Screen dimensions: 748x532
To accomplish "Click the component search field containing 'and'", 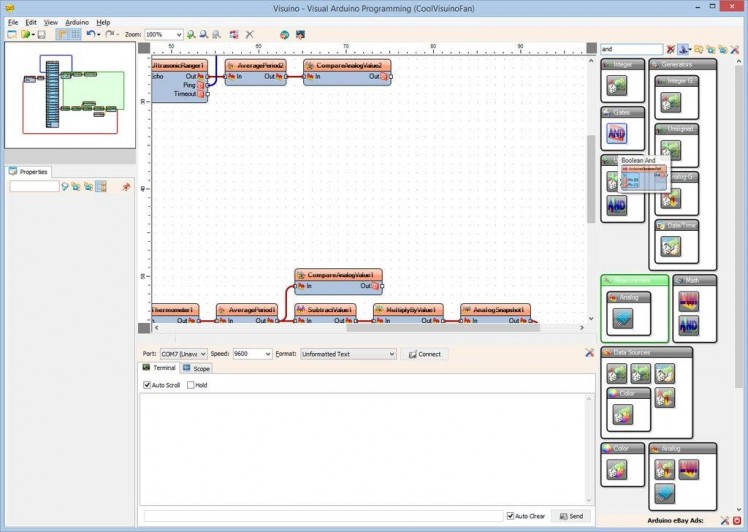I will point(630,49).
